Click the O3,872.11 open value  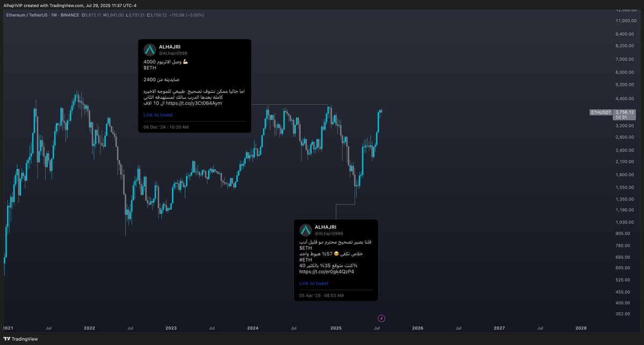(92, 15)
